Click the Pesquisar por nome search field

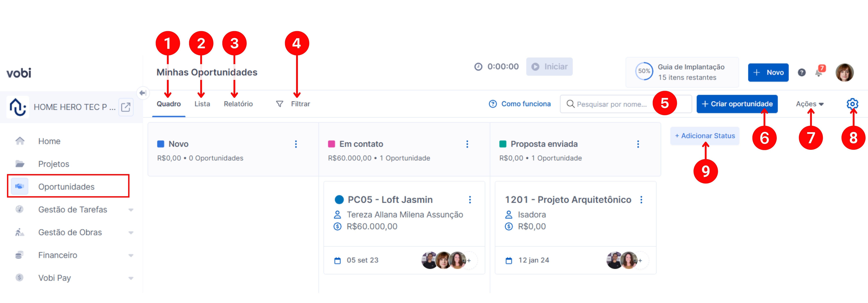(x=612, y=104)
